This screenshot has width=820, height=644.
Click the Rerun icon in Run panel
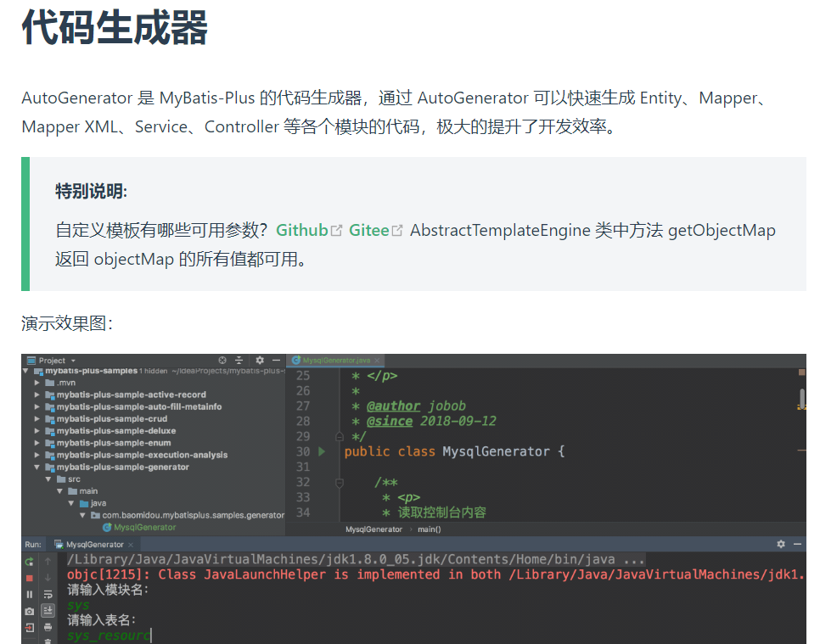pos(29,562)
